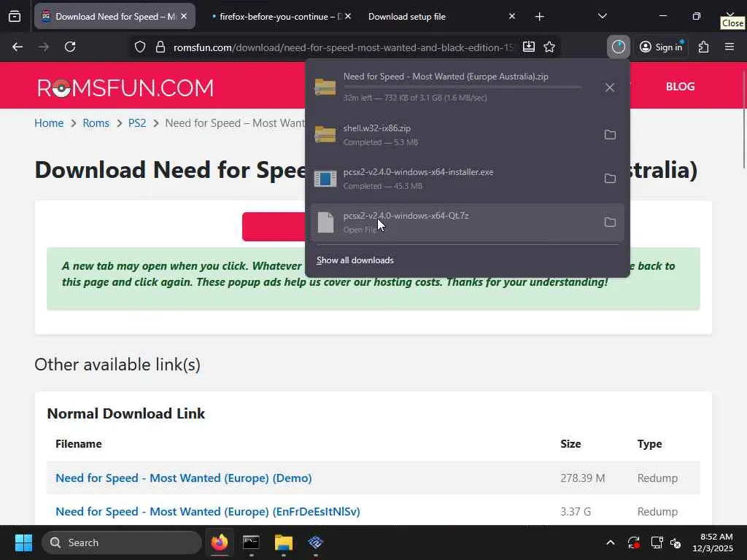Viewport: 747px width, 560px height.
Task: Reload the current page
Action: click(70, 47)
